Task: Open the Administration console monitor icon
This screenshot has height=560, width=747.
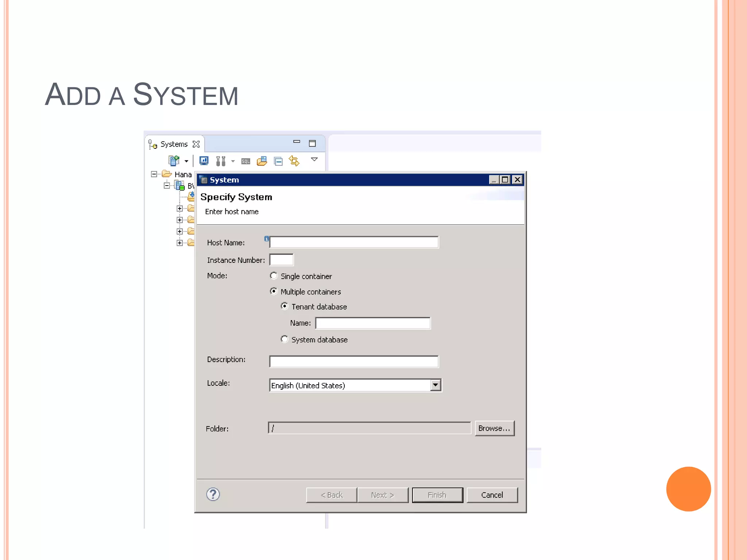Action: pyautogui.click(x=204, y=160)
